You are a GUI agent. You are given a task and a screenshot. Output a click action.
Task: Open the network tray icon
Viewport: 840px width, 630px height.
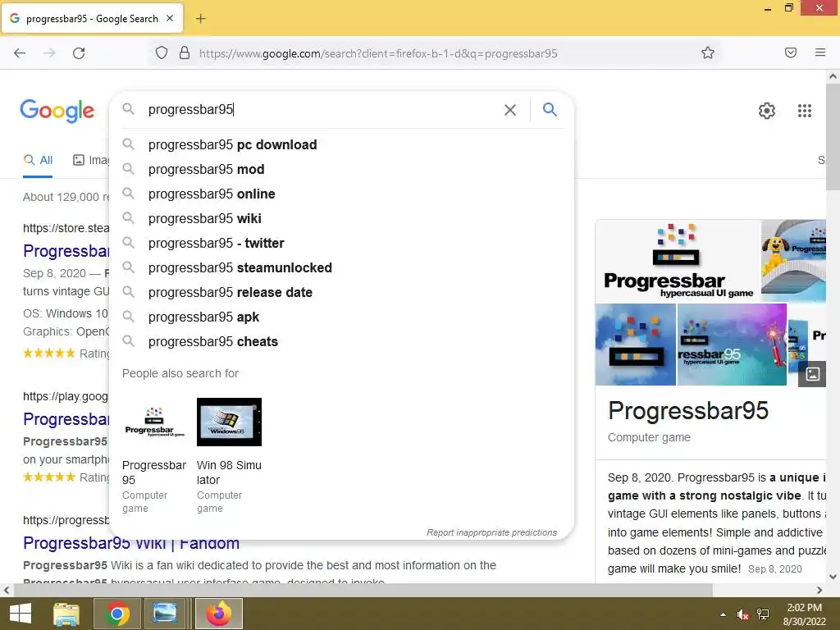click(x=763, y=614)
